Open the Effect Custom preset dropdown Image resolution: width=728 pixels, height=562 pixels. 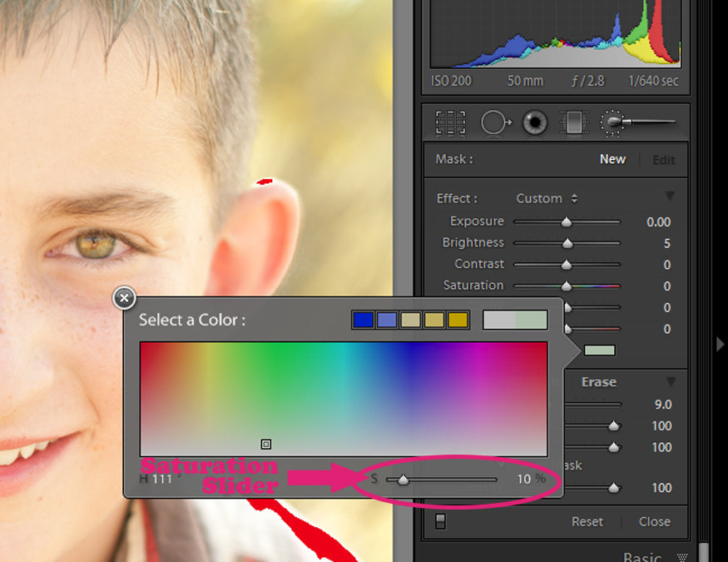(x=547, y=198)
